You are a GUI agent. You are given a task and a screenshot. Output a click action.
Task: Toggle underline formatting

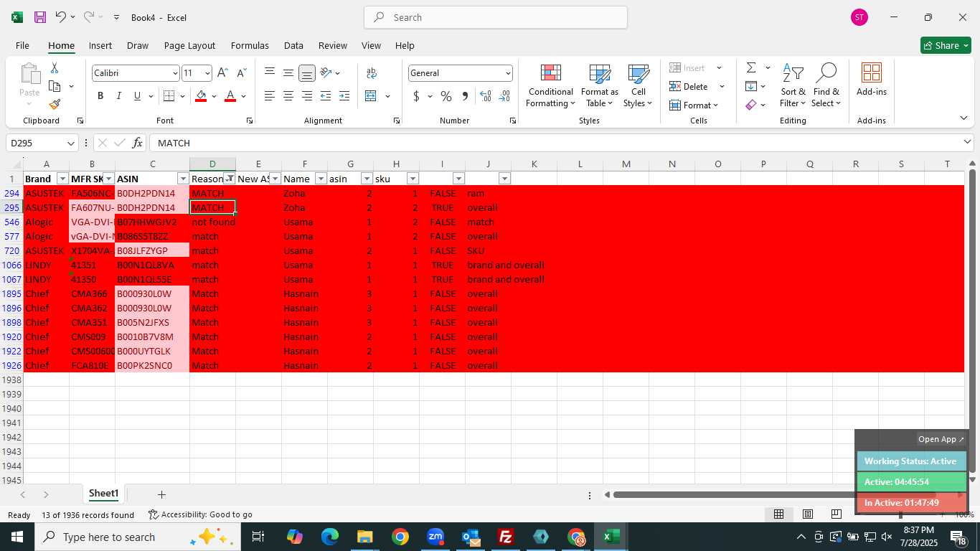136,96
